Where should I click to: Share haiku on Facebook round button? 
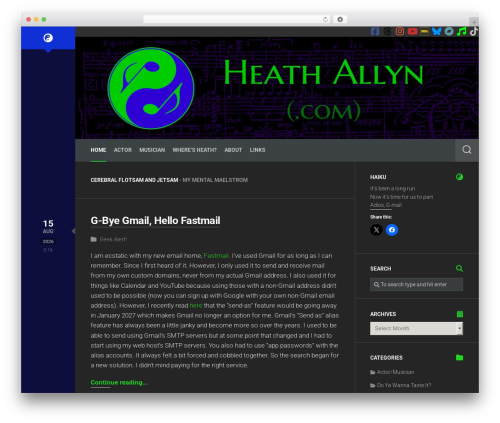[x=392, y=230]
